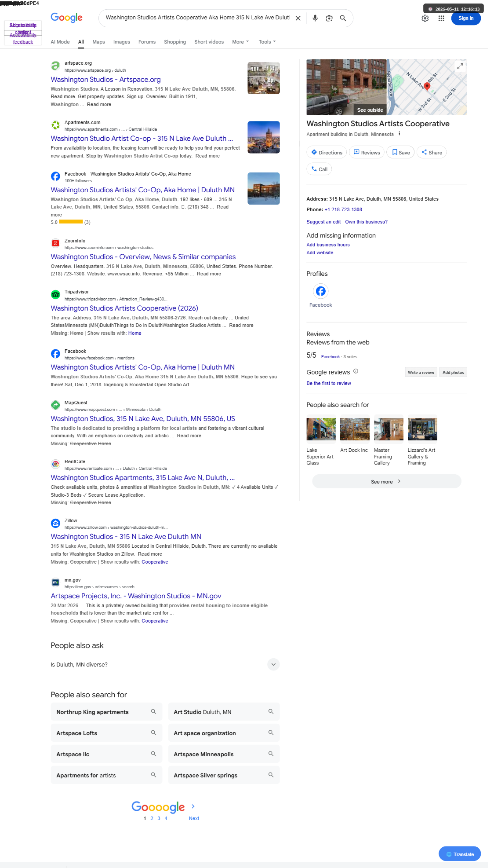Open the Reviews button in the knowledge panel
Screen dimensions: 494x868
[367, 152]
